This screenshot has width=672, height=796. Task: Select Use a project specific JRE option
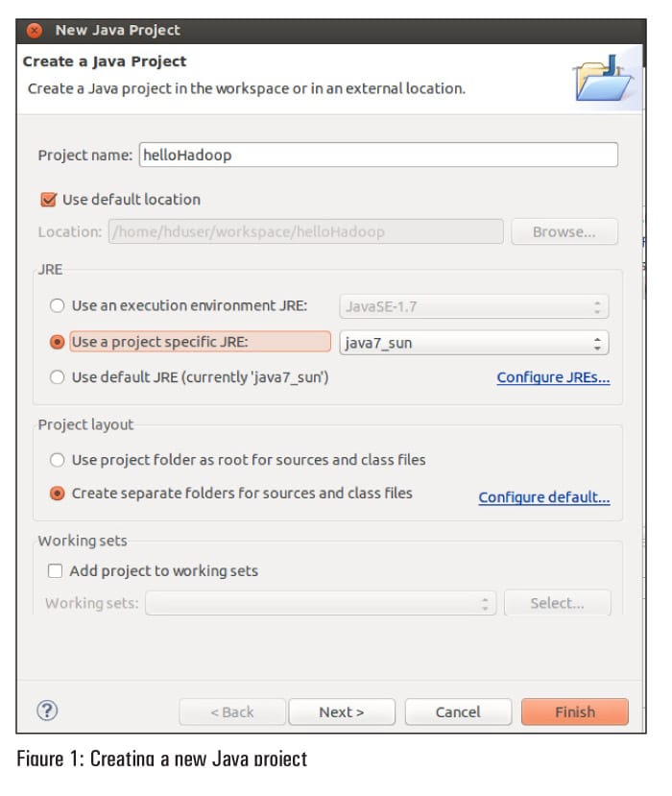click(x=57, y=342)
